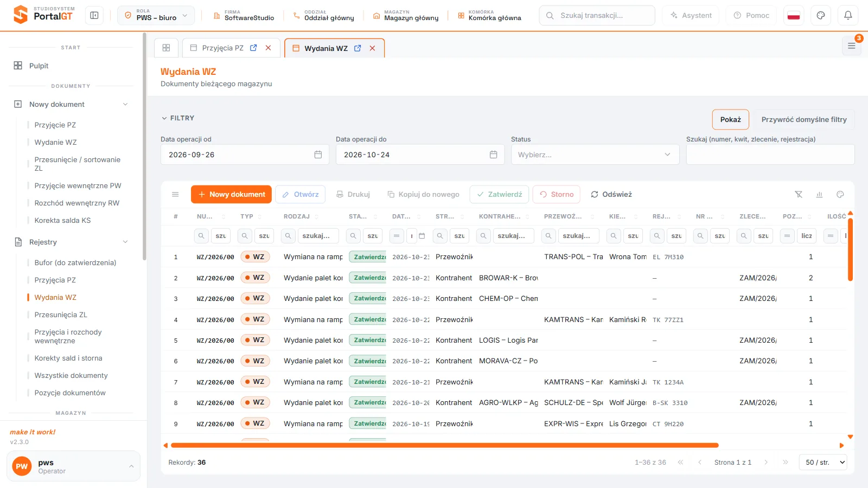Click the search icon in RODZAJ filter column
Screen dimensions: 868x488
click(x=288, y=236)
